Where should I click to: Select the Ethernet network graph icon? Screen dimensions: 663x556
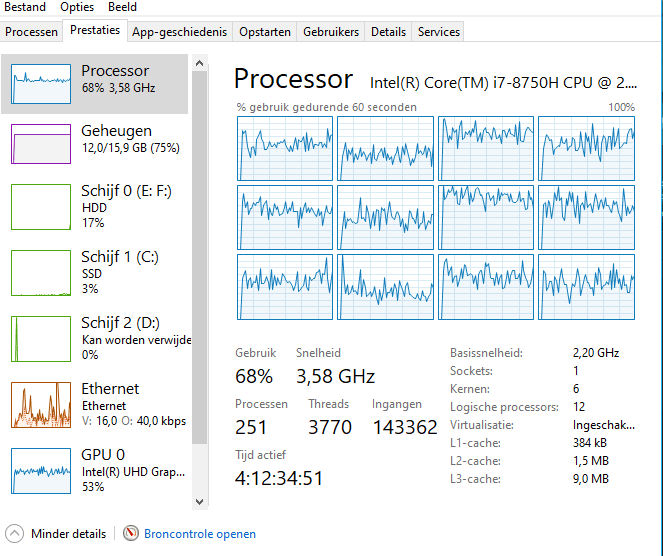(x=41, y=403)
